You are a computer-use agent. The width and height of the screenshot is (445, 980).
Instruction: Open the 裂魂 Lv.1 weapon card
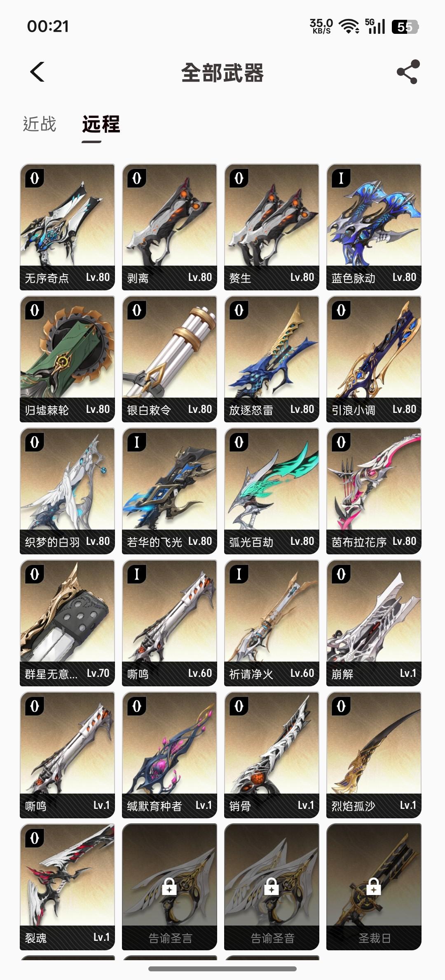(67, 887)
